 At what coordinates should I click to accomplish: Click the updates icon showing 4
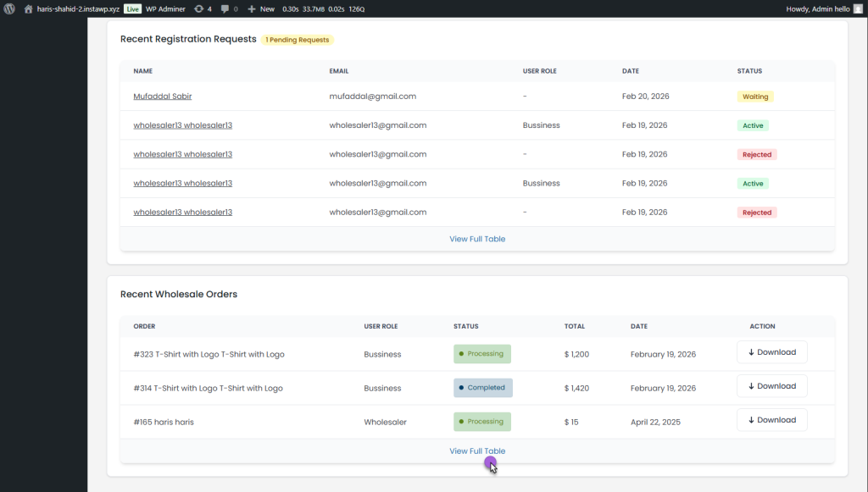pyautogui.click(x=199, y=8)
